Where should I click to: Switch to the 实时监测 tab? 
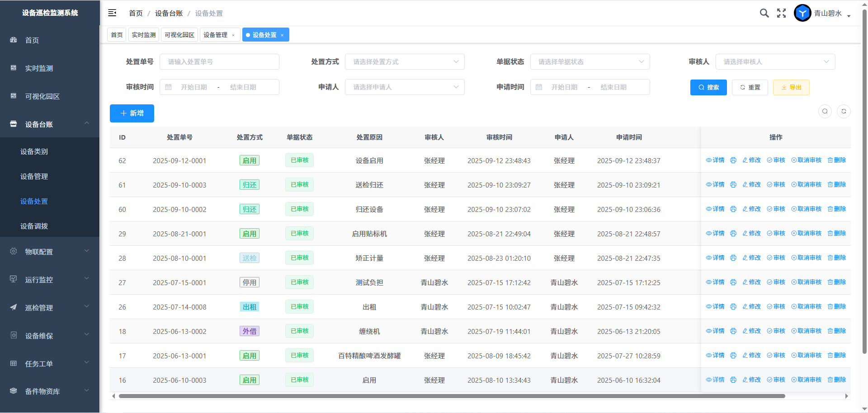click(x=144, y=35)
